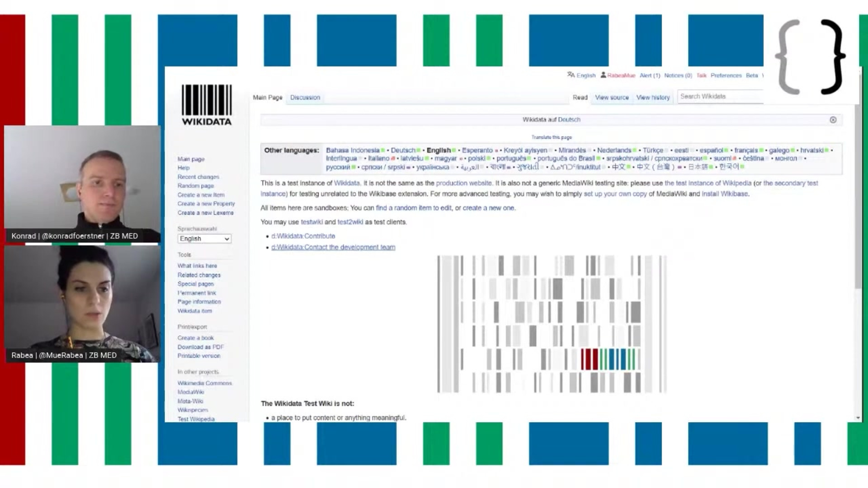The width and height of the screenshot is (868, 488).
Task: Click the Alert notification icon
Action: point(649,75)
